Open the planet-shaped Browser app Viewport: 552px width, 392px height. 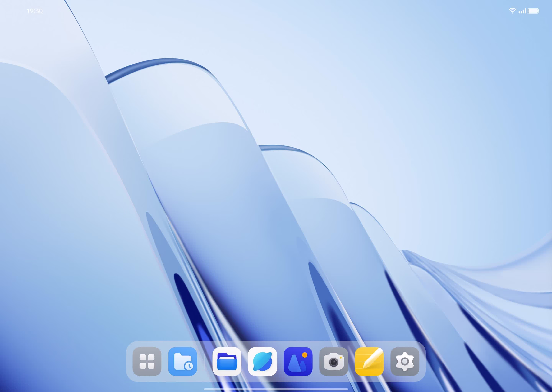(262, 361)
